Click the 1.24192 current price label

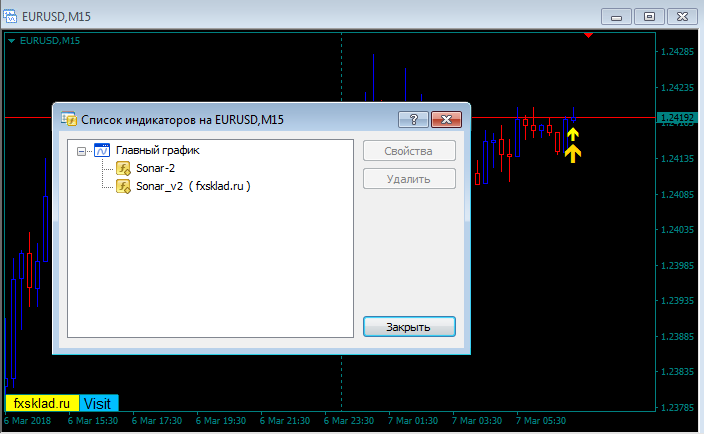click(677, 118)
